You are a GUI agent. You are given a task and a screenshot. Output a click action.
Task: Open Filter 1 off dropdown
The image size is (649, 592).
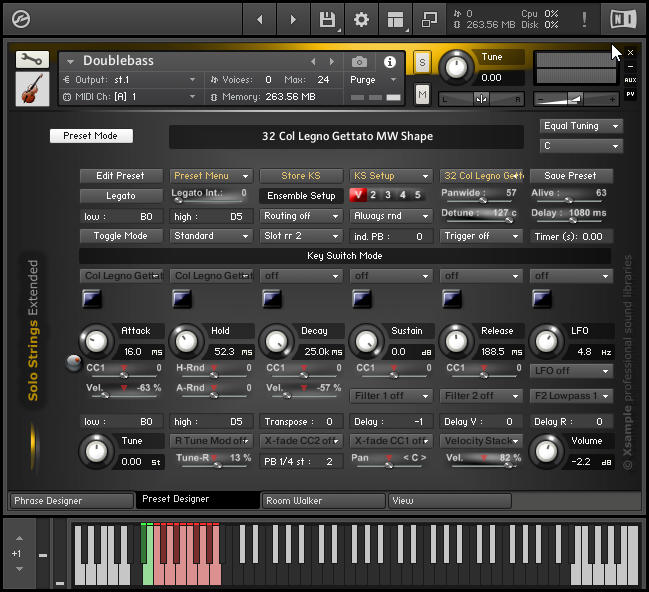coord(391,396)
